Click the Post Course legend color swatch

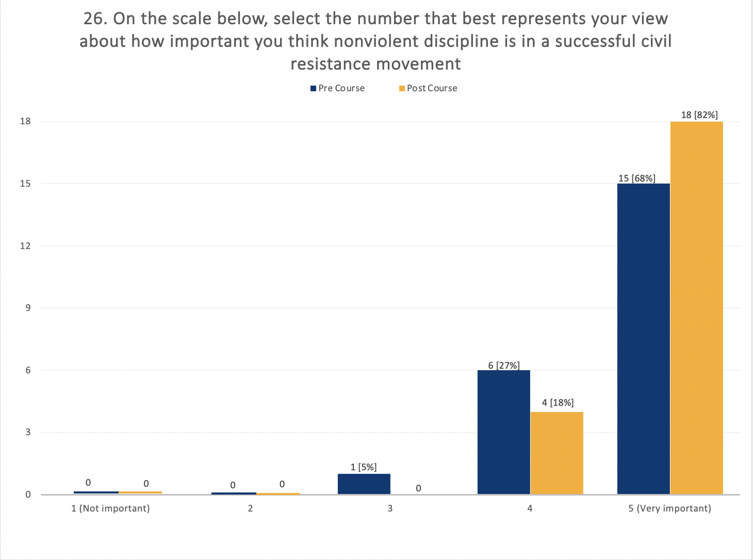[x=402, y=89]
